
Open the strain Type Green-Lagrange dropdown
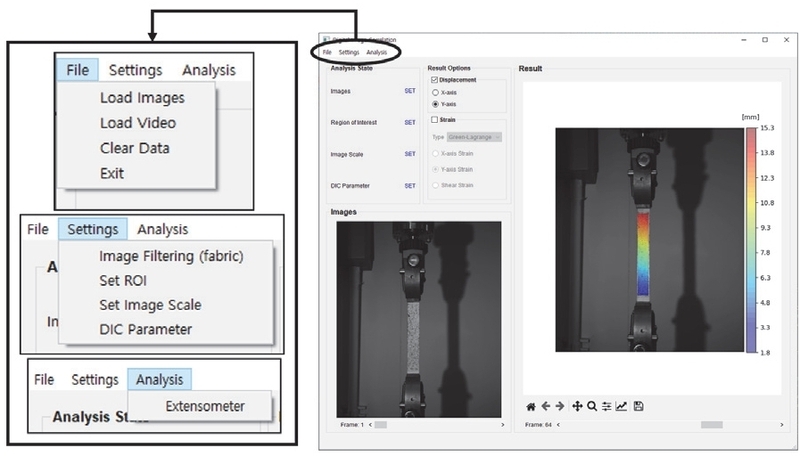pyautogui.click(x=473, y=137)
